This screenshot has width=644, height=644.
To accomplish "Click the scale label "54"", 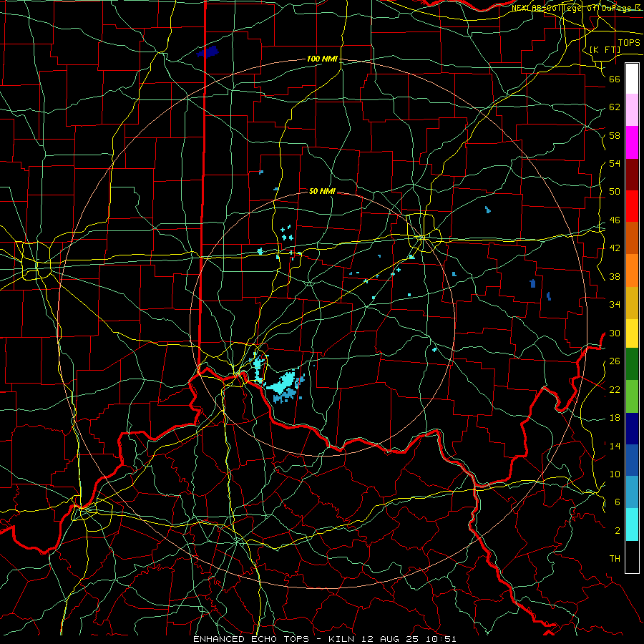I will click(x=615, y=163).
